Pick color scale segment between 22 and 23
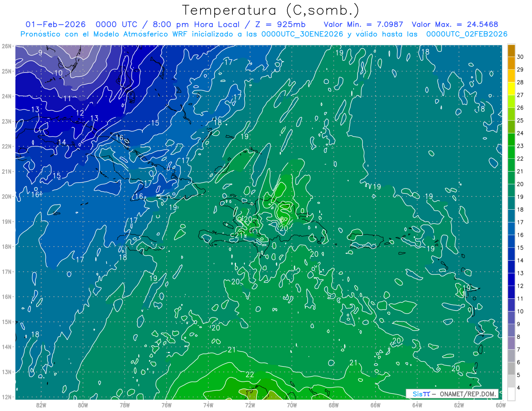532x411 pixels. click(x=511, y=152)
